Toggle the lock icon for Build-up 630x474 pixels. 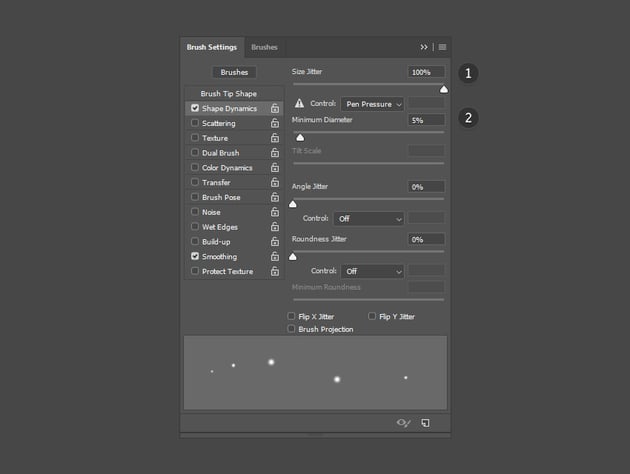[275, 241]
